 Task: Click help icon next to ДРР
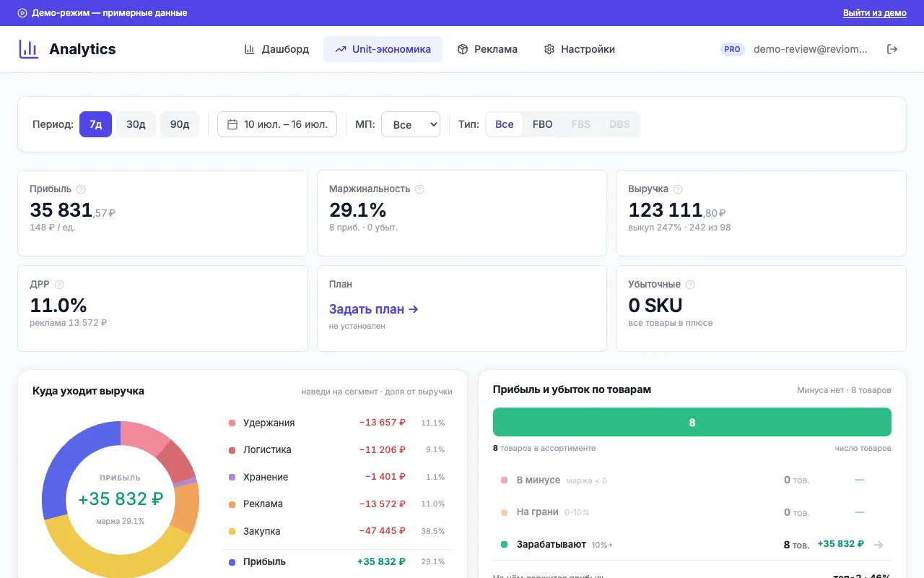pyautogui.click(x=59, y=285)
